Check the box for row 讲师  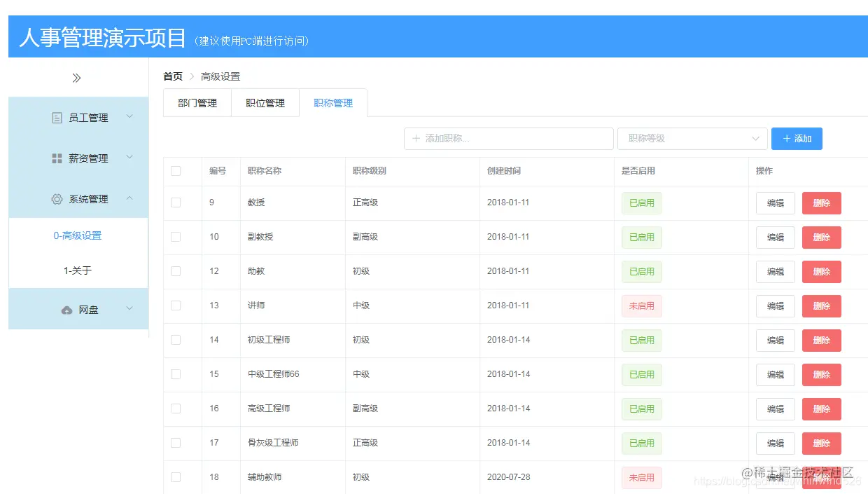click(176, 306)
